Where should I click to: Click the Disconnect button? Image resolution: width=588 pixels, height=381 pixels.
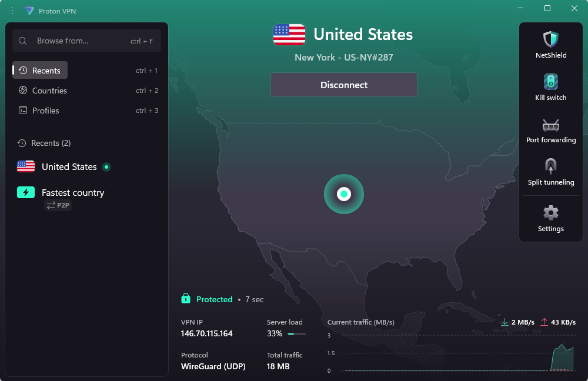point(343,85)
